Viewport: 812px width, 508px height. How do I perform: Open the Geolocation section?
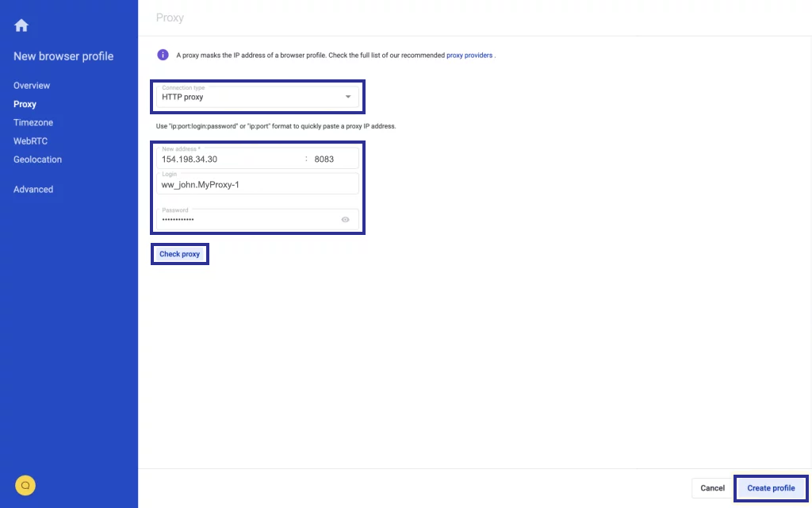point(37,160)
